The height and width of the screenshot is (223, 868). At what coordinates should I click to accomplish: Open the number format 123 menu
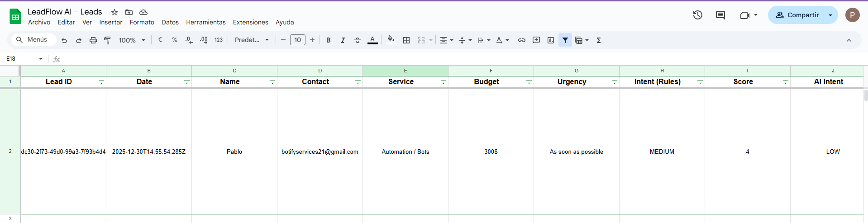pyautogui.click(x=219, y=40)
